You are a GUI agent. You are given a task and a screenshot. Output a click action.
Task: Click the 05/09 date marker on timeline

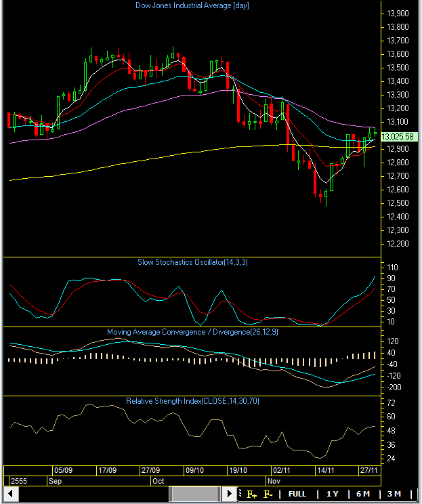coord(63,469)
